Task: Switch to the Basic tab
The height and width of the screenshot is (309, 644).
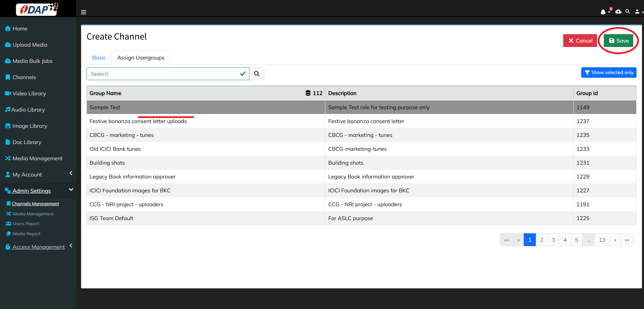Action: pyautogui.click(x=99, y=58)
